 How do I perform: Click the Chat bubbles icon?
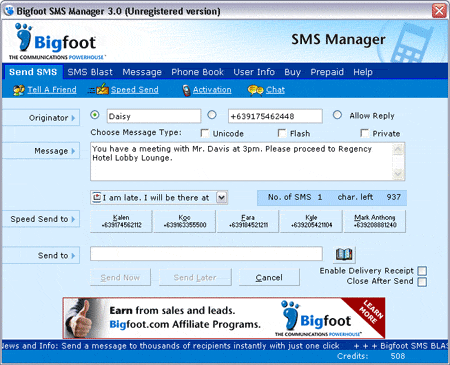[255, 90]
